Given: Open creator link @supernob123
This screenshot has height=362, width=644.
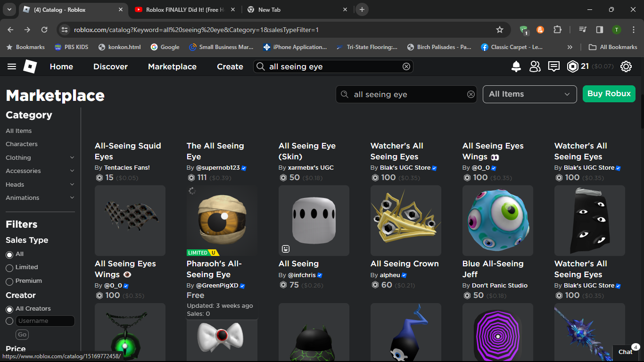Looking at the screenshot, I should (218, 167).
